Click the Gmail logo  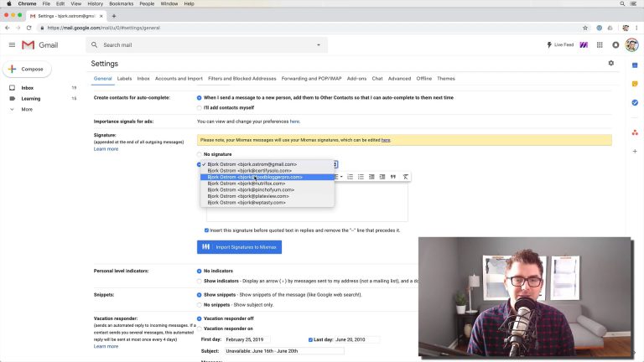coord(40,44)
